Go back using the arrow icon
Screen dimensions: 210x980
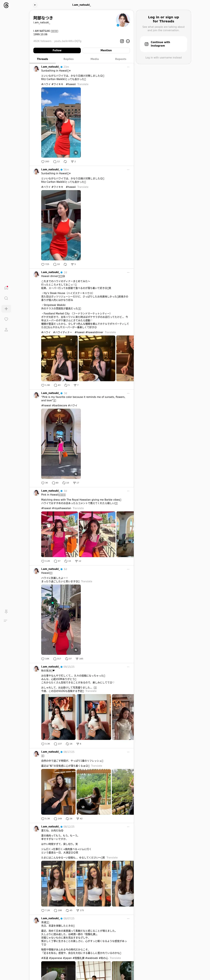pos(35,5)
